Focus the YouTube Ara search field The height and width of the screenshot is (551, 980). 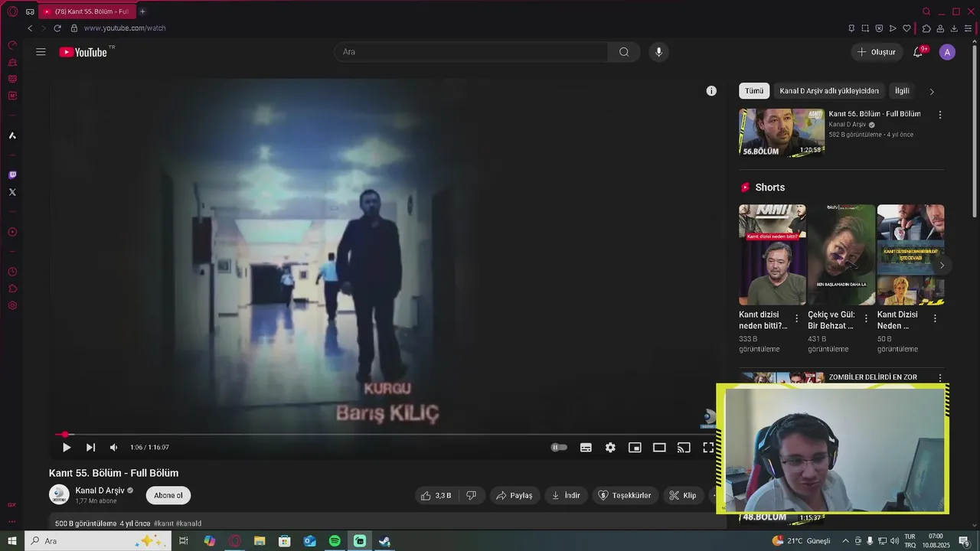(471, 52)
